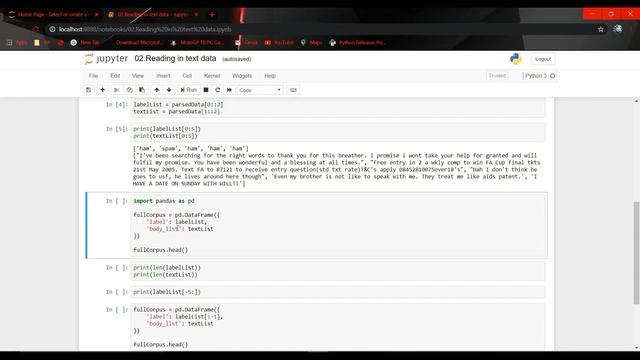This screenshot has height=360, width=640.
Task: Open the Insert menu
Action: [163, 76]
